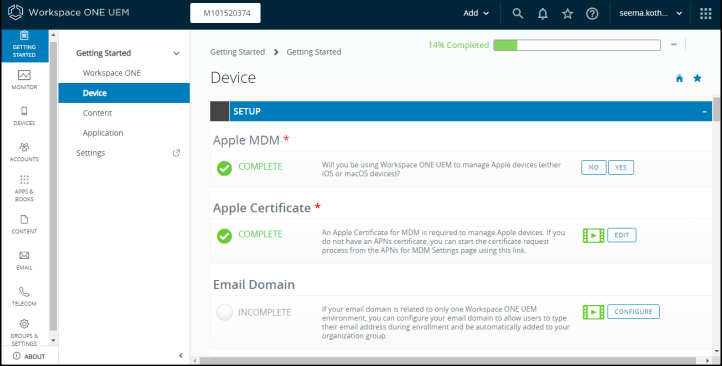The height and width of the screenshot is (366, 722).
Task: Click the EDIT button for Apple Certificate
Action: click(622, 235)
